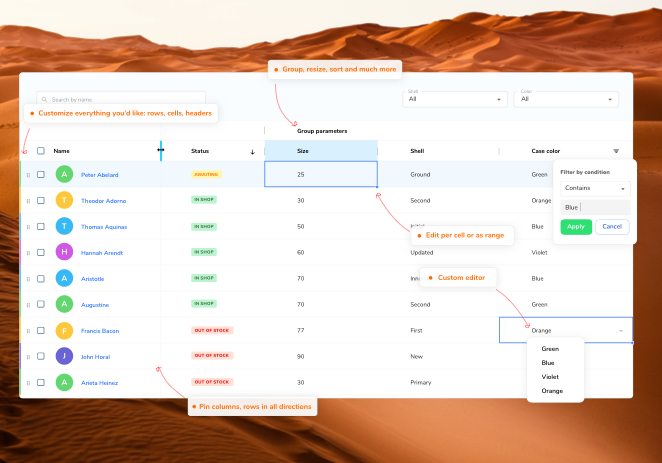This screenshot has height=463, width=662.
Task: Open the Shell filter dropdown
Action: 456,99
